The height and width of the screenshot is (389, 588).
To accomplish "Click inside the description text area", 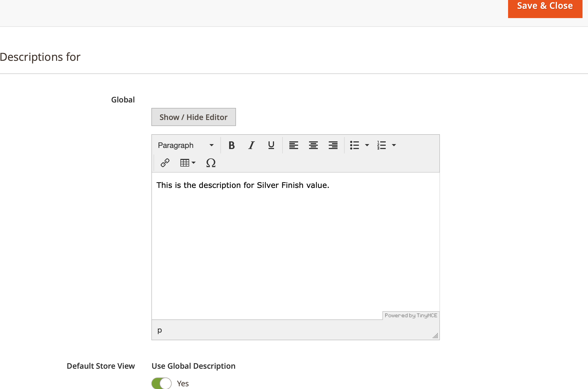I will [296, 246].
